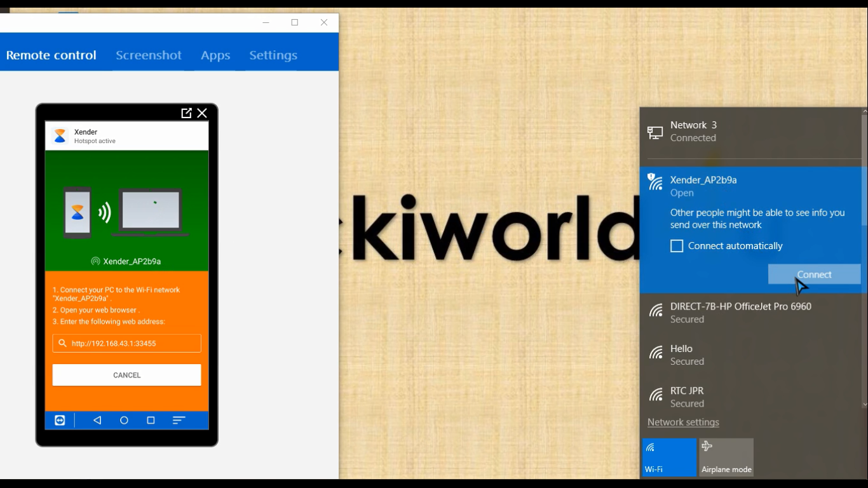Open the Network settings link

point(683,422)
